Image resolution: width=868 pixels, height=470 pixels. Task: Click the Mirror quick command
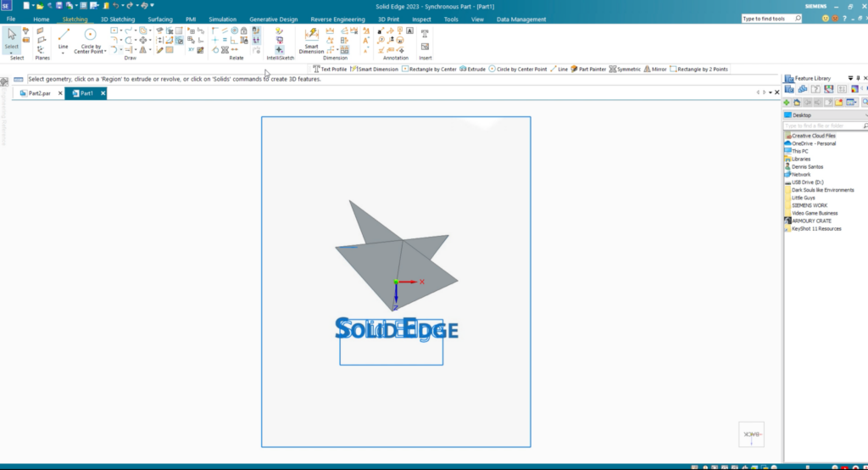[655, 70]
